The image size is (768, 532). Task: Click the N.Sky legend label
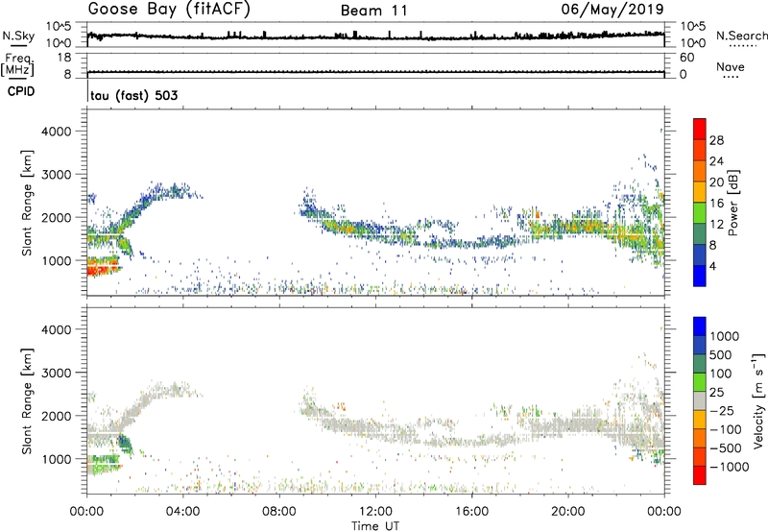coord(18,36)
